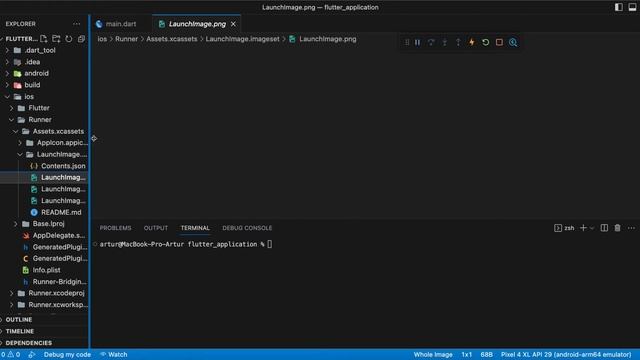Viewport: 640px width, 360px height.
Task: Kill terminal with trash icon
Action: [x=618, y=228]
